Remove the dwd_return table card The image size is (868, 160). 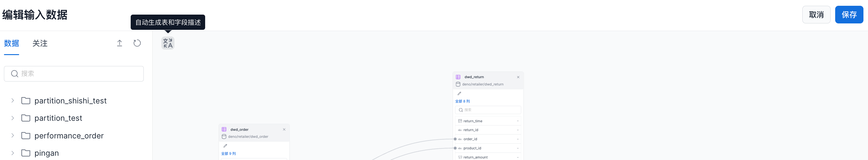pos(518,77)
